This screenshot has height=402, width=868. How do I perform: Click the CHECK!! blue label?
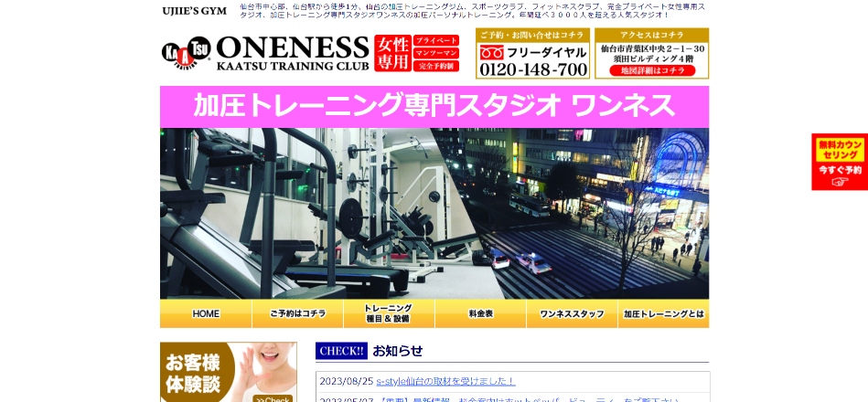[x=341, y=351]
